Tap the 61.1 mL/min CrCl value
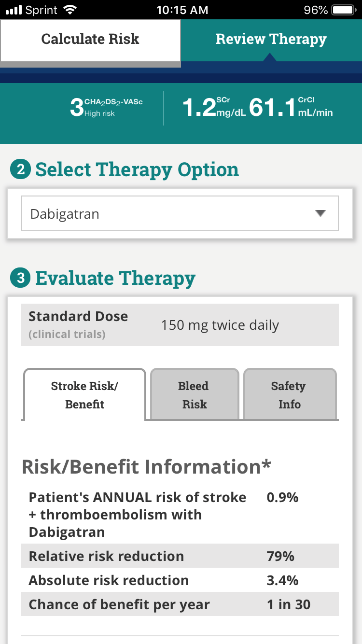Image resolution: width=362 pixels, height=644 pixels. [x=291, y=108]
